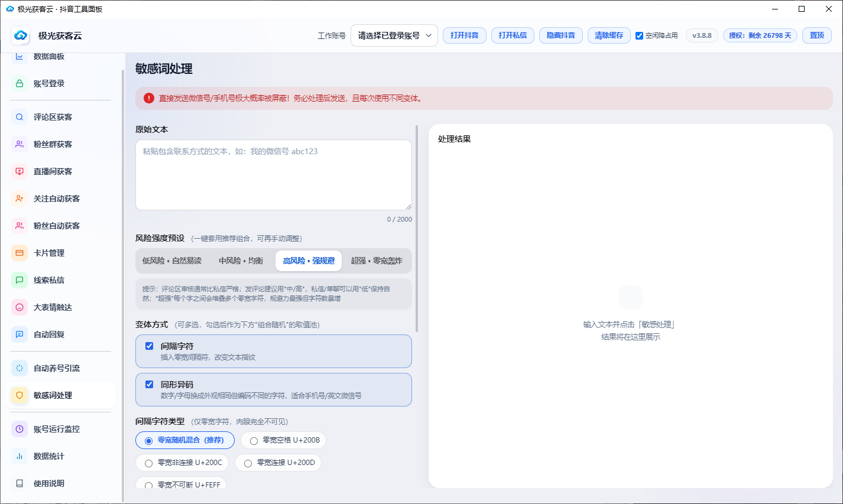Click the v3.8.8 version badge
The height and width of the screenshot is (504, 843).
pos(702,35)
